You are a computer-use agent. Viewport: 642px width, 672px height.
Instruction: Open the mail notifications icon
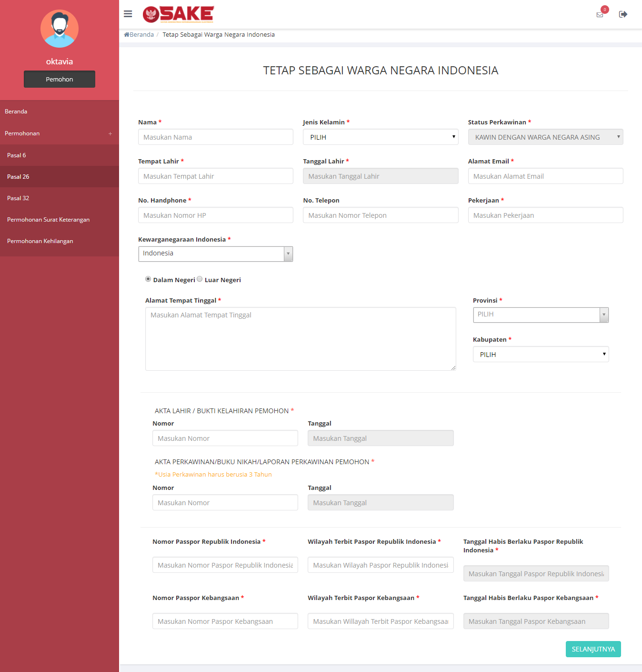600,14
